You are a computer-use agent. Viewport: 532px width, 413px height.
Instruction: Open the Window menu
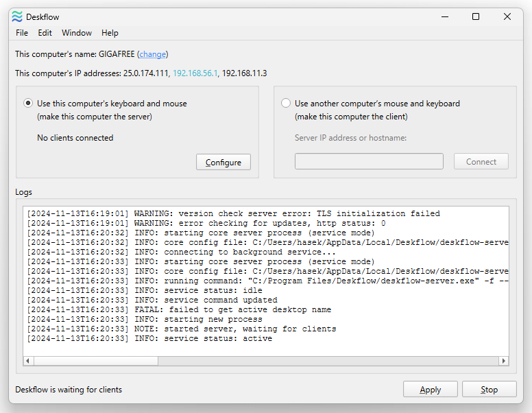pos(77,33)
